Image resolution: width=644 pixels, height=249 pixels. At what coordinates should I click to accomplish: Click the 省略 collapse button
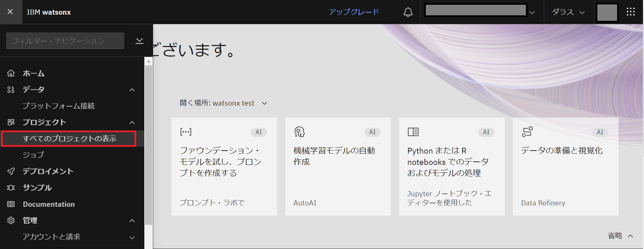[x=620, y=236]
